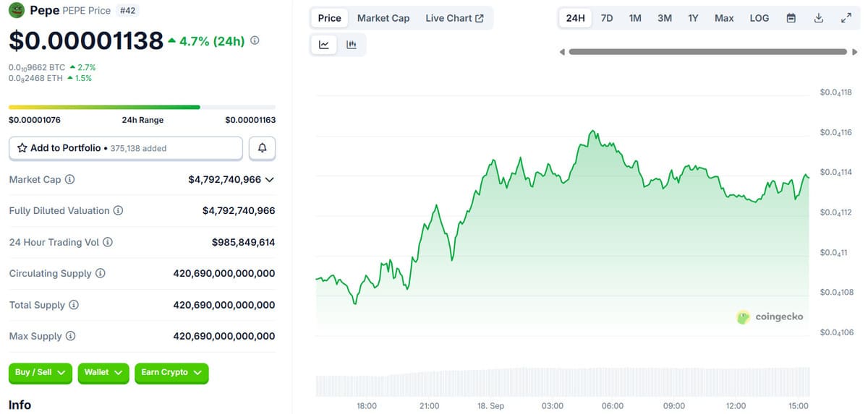This screenshot has width=868, height=414.
Task: Select the line chart view icon
Action: pyautogui.click(x=324, y=45)
